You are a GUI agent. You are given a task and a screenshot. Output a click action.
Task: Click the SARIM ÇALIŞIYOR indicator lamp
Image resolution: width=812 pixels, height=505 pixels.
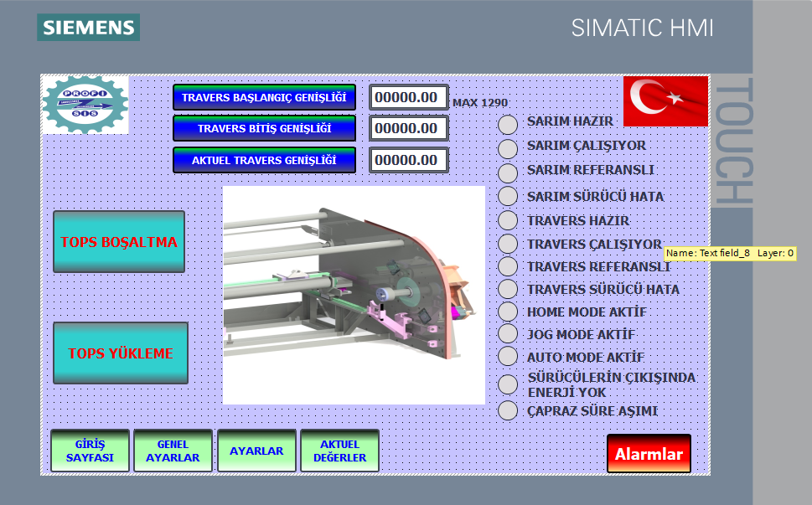[508, 149]
